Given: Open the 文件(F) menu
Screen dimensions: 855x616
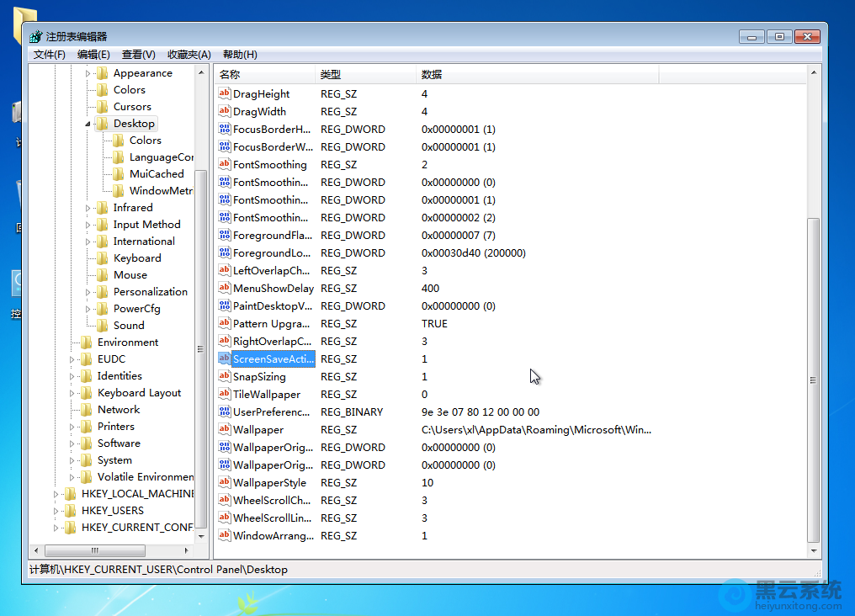Looking at the screenshot, I should [x=49, y=55].
